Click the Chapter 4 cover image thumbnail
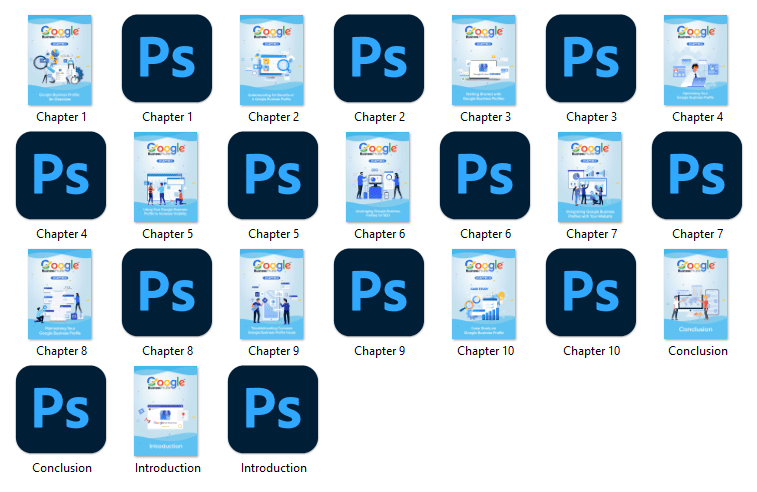 696,60
